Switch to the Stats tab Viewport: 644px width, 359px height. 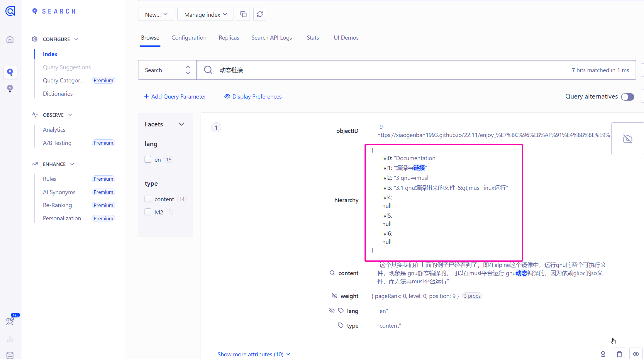[313, 38]
